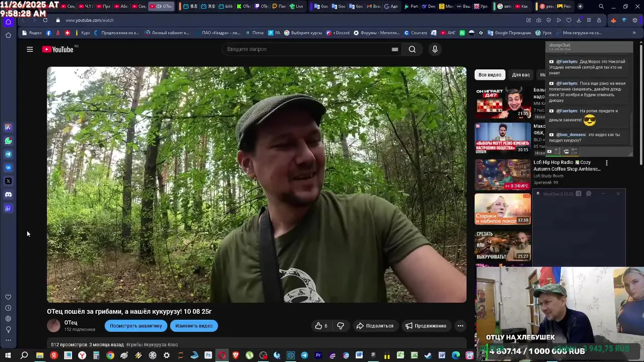Open Windows Start button
The image size is (644, 362).
click(8, 355)
